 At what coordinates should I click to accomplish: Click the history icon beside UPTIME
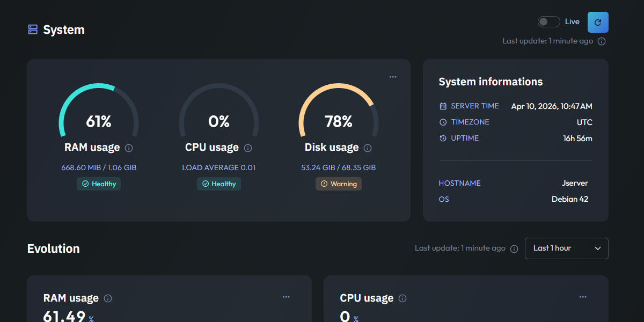[443, 138]
